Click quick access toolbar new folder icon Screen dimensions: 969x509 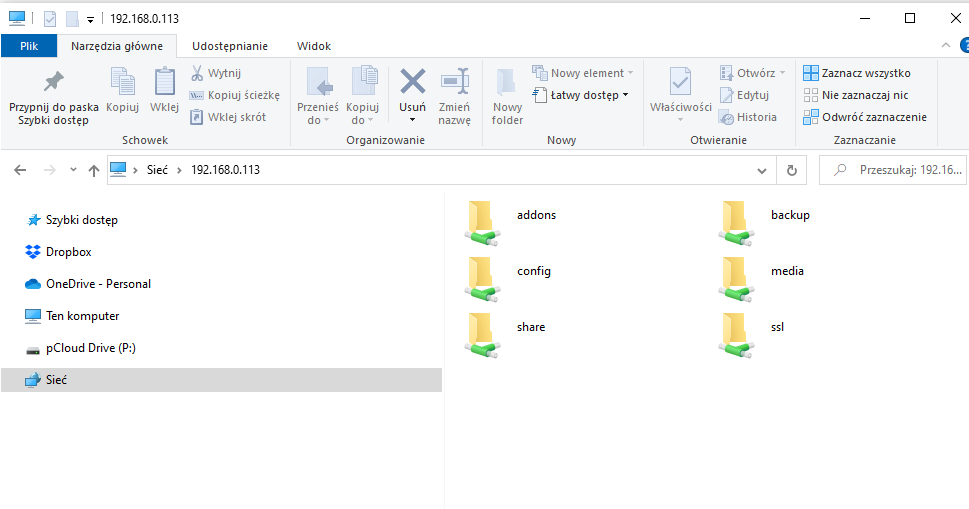72,19
